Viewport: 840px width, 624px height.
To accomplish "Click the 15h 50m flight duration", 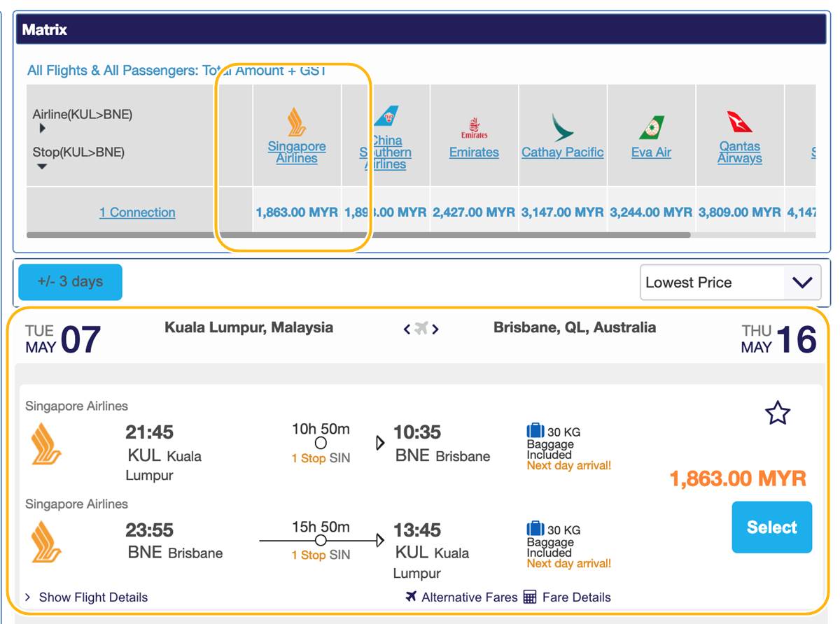I will [x=321, y=527].
